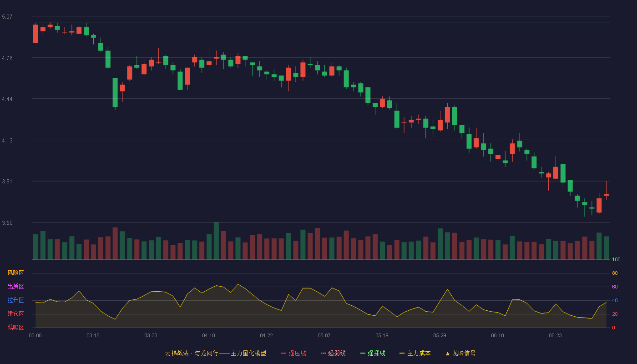
Task: Toggle the 龙吟信号 legend entry
Action: (x=460, y=353)
